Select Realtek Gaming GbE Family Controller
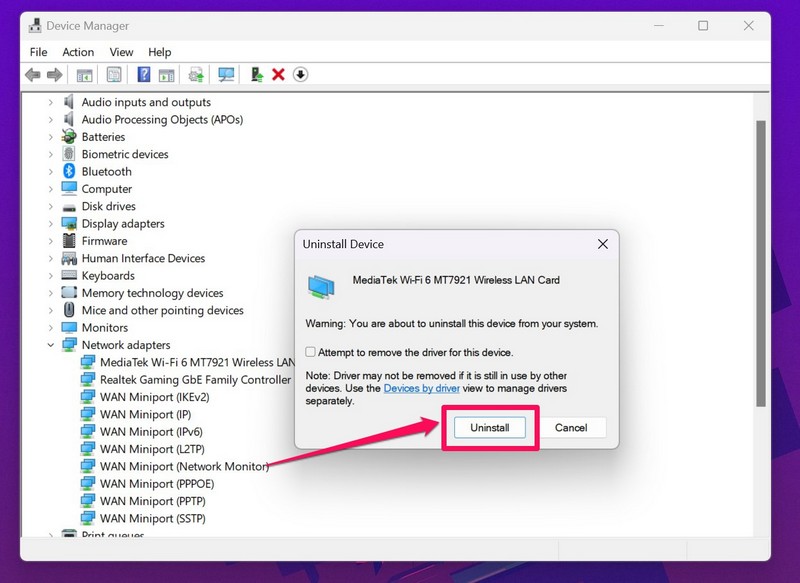800x583 pixels. pyautogui.click(x=195, y=380)
